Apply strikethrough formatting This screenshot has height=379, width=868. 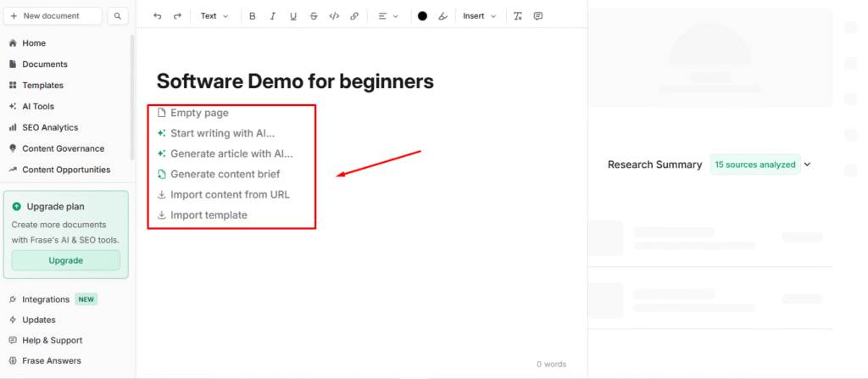314,16
